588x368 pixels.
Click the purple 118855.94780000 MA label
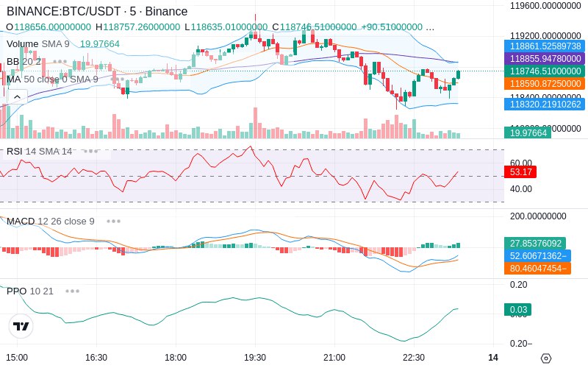545,59
